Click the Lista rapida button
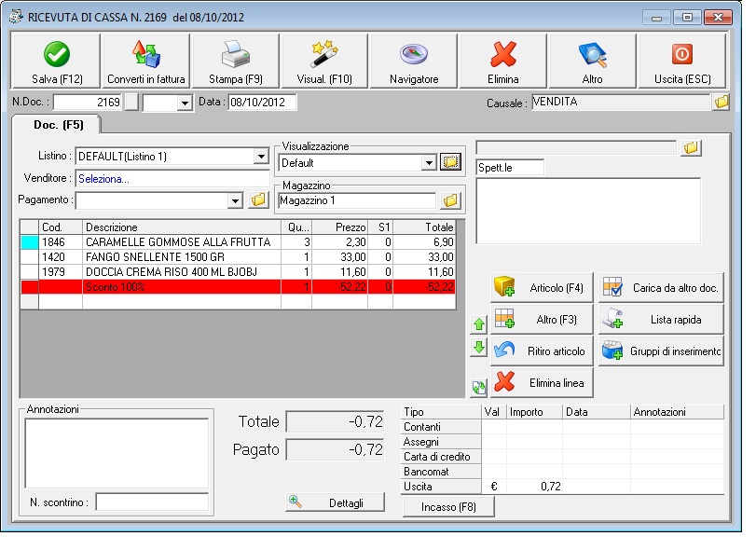The height and width of the screenshot is (550, 756). tap(661, 319)
